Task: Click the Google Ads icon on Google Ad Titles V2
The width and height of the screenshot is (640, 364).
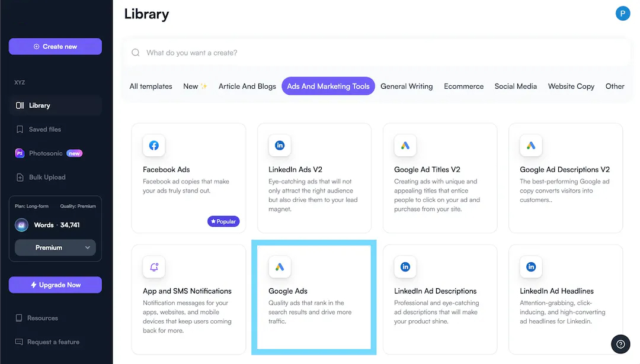Action: tap(405, 146)
